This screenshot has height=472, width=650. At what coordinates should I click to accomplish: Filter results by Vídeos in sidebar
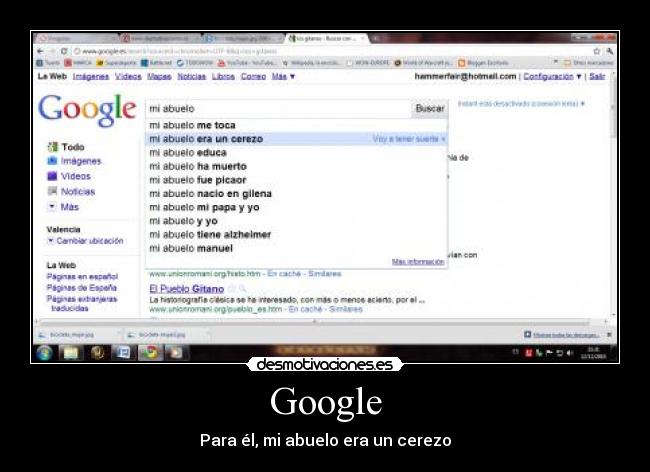(x=69, y=177)
